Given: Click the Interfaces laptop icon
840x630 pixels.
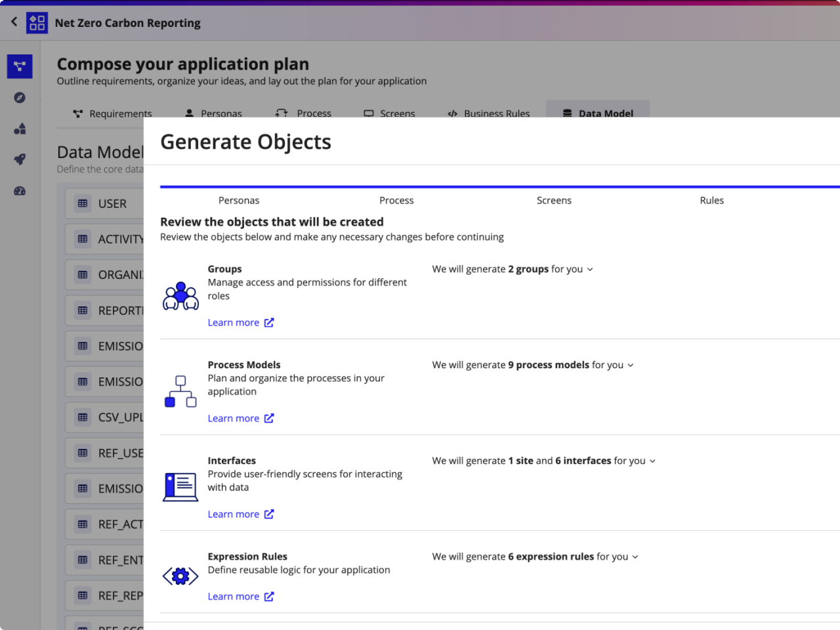Looking at the screenshot, I should [180, 486].
